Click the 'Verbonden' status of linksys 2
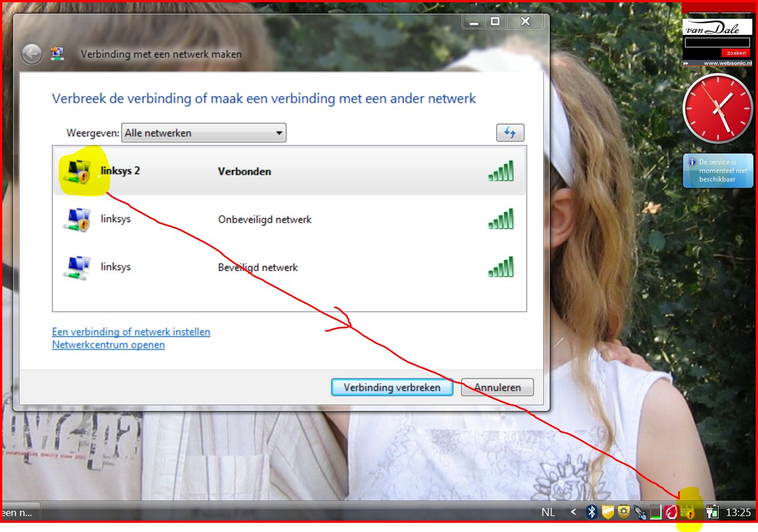The height and width of the screenshot is (532, 758). (244, 171)
